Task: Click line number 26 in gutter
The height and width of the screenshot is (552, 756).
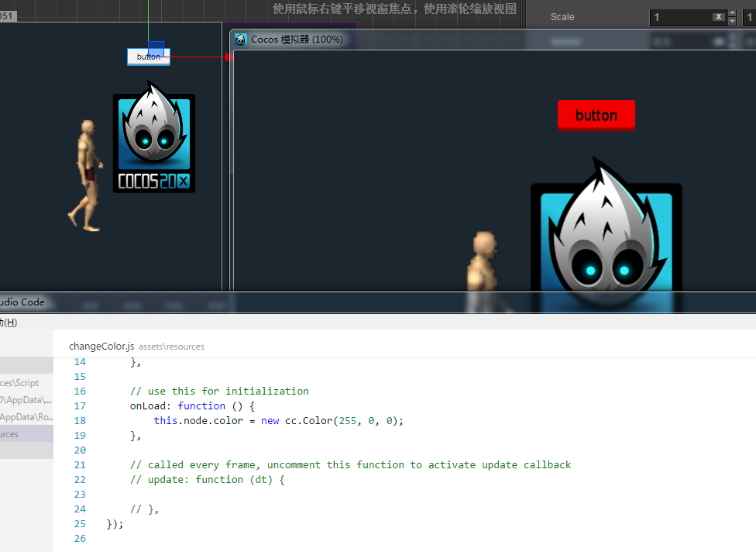Action: [x=80, y=539]
